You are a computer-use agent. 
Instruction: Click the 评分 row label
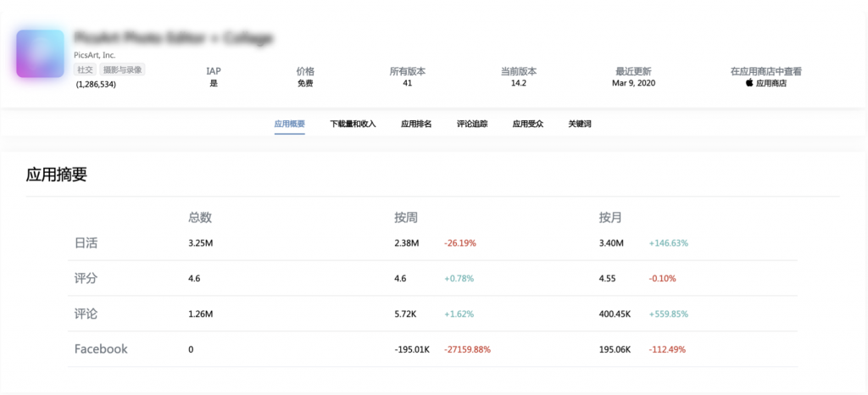(86, 278)
